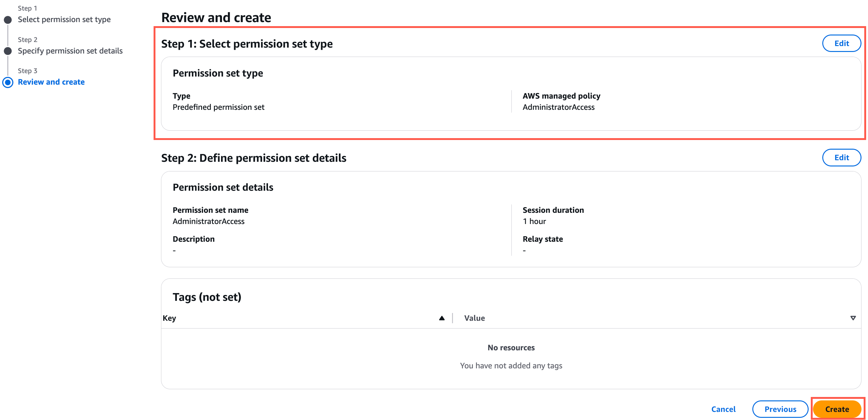Click the 'Permission set type' card heading
The height and width of the screenshot is (420, 868).
218,73
